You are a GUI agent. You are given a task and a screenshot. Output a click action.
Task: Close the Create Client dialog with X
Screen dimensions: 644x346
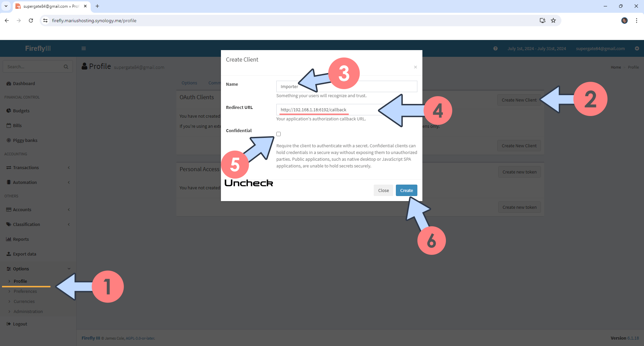click(x=415, y=67)
